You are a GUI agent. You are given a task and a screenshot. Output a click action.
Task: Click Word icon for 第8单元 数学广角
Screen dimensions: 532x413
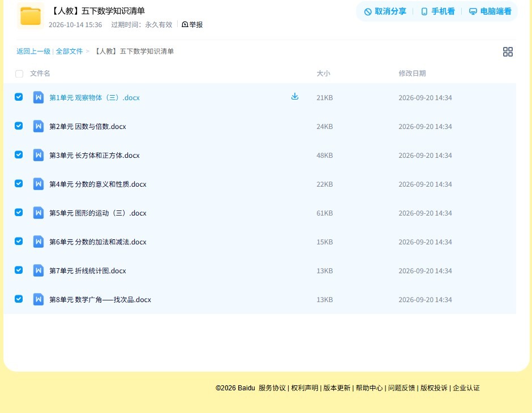point(38,299)
